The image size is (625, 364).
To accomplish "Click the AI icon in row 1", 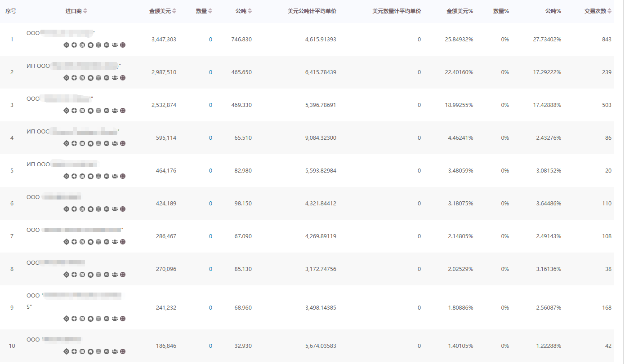I will (x=107, y=45).
